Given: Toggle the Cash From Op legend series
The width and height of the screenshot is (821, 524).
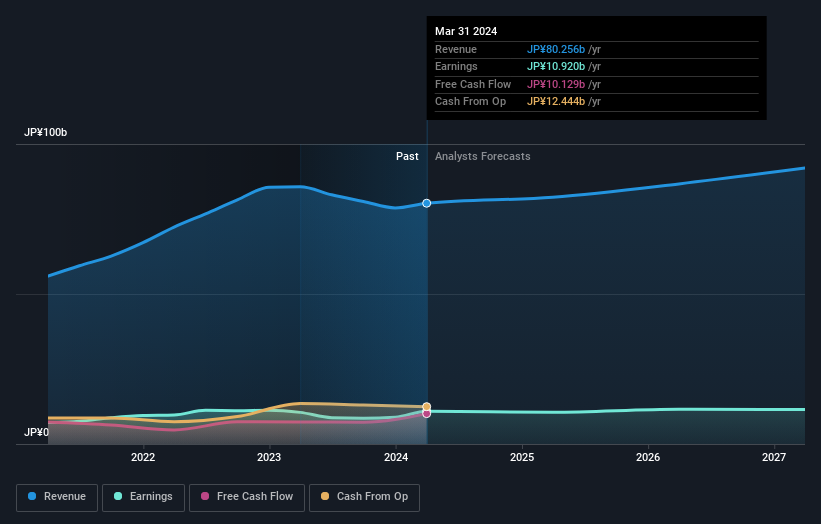Looking at the screenshot, I should coord(364,497).
